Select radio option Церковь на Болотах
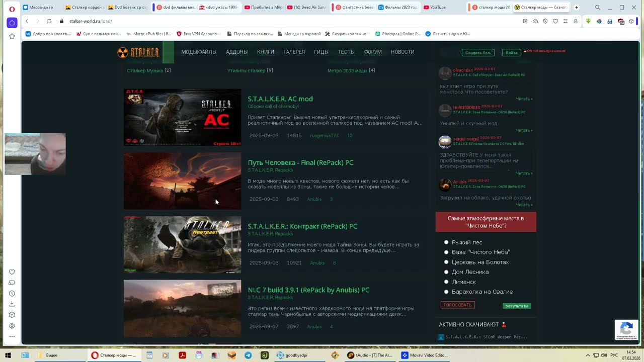Image resolution: width=644 pixels, height=362 pixels. [446, 262]
